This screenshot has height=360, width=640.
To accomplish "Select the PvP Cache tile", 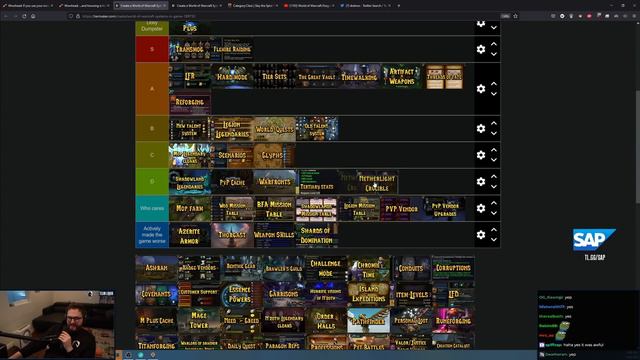I will (232, 182).
